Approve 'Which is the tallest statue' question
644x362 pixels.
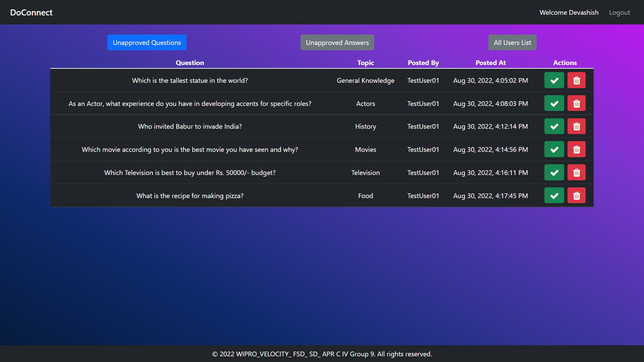554,80
